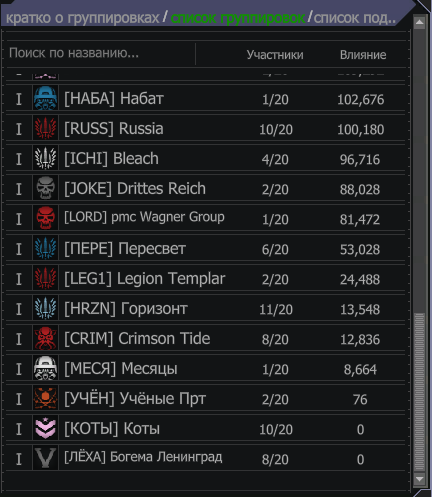432x497 pixels.
Task: Click the pink chevron emblem of Коты
Action: [45, 428]
